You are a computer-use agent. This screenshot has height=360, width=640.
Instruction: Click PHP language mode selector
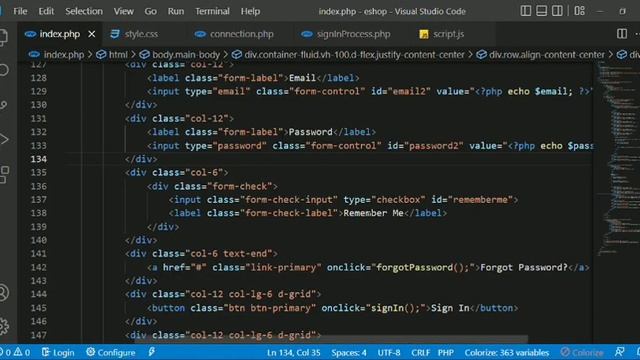446,352
